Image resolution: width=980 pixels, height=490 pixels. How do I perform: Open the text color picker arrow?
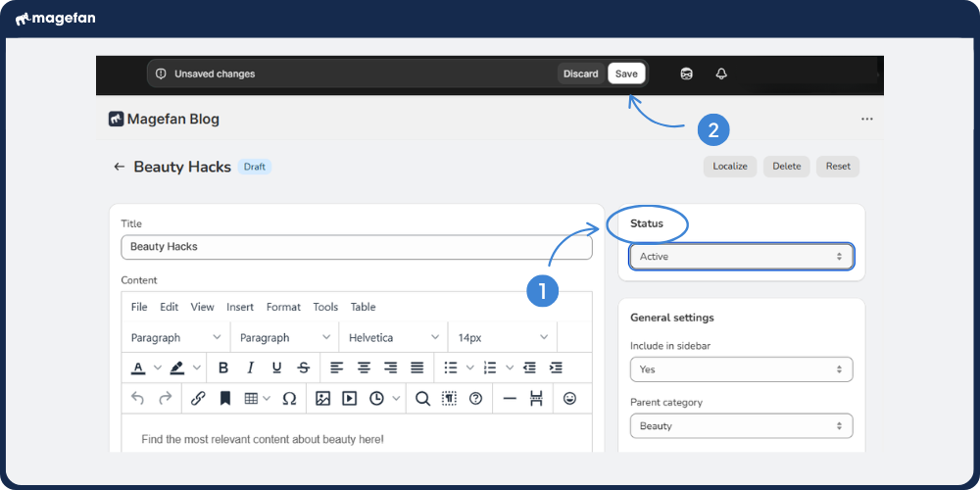click(157, 368)
